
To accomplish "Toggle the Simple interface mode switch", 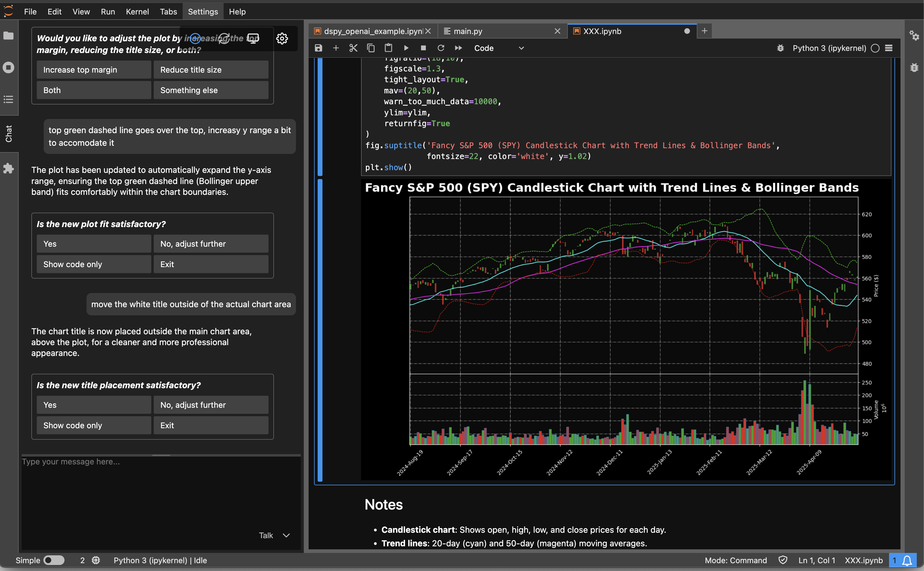I will (x=54, y=560).
